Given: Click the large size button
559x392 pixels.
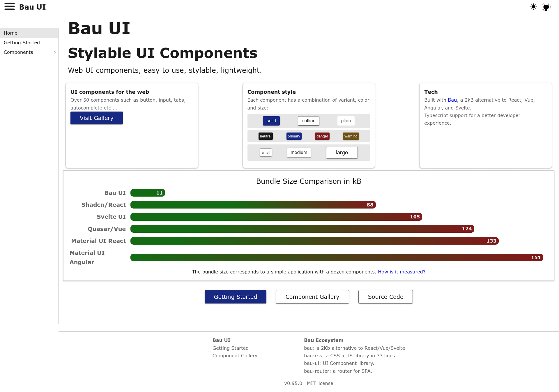Looking at the screenshot, I should point(342,153).
